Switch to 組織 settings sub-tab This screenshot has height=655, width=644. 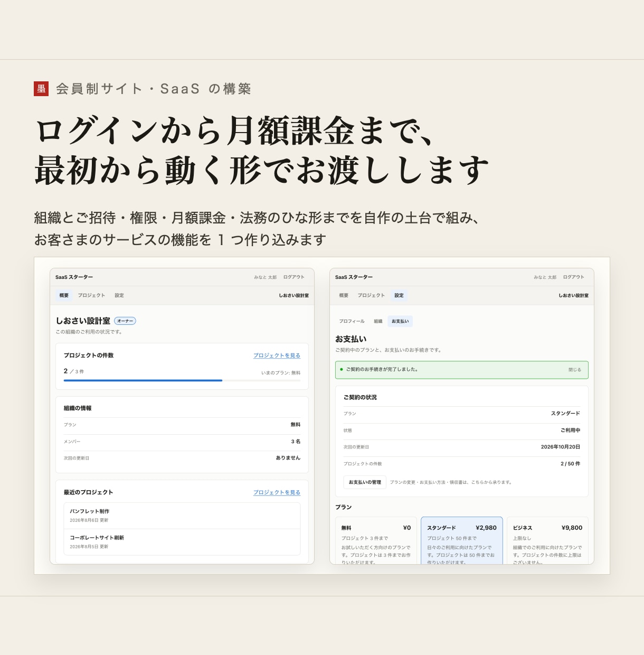click(x=378, y=321)
